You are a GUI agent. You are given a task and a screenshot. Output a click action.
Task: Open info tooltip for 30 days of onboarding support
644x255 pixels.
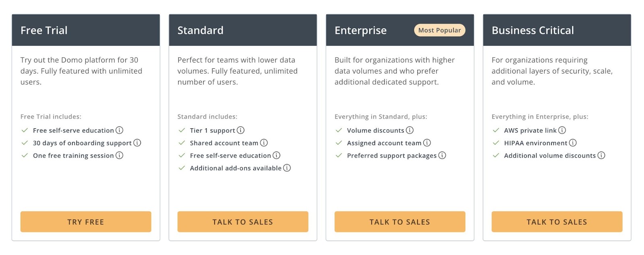[x=137, y=143]
